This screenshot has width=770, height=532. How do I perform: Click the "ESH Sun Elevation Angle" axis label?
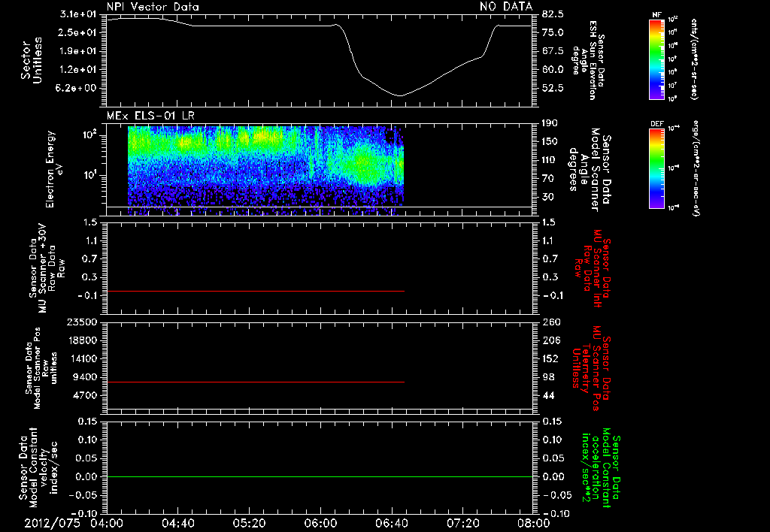tap(588, 60)
